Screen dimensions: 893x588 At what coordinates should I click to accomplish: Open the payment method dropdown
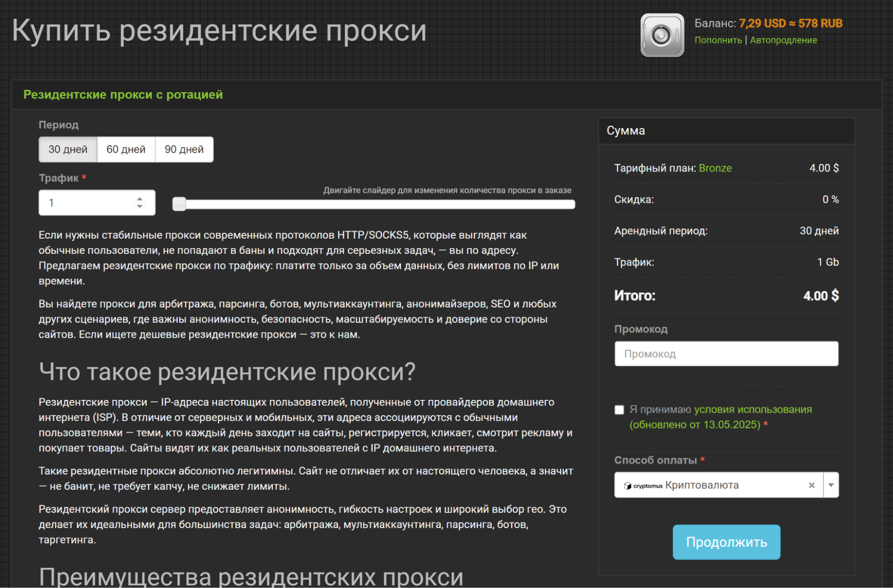[x=831, y=485]
